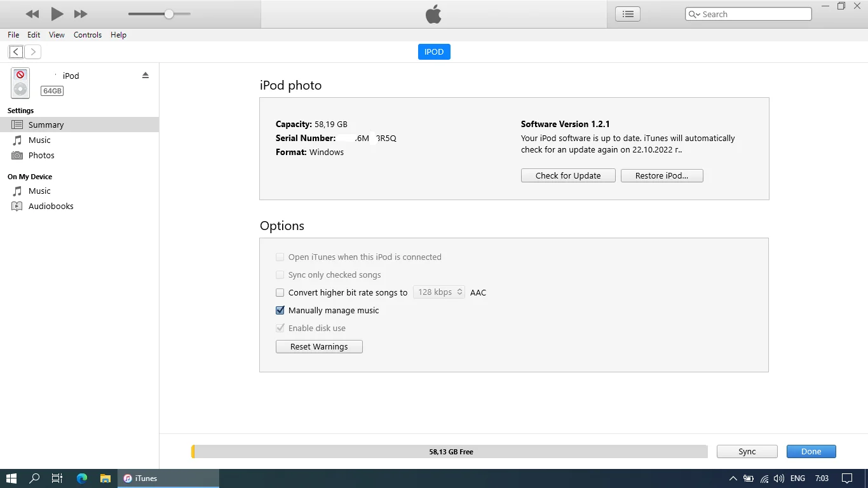Open the Controls menu
This screenshot has width=868, height=488.
[x=88, y=35]
